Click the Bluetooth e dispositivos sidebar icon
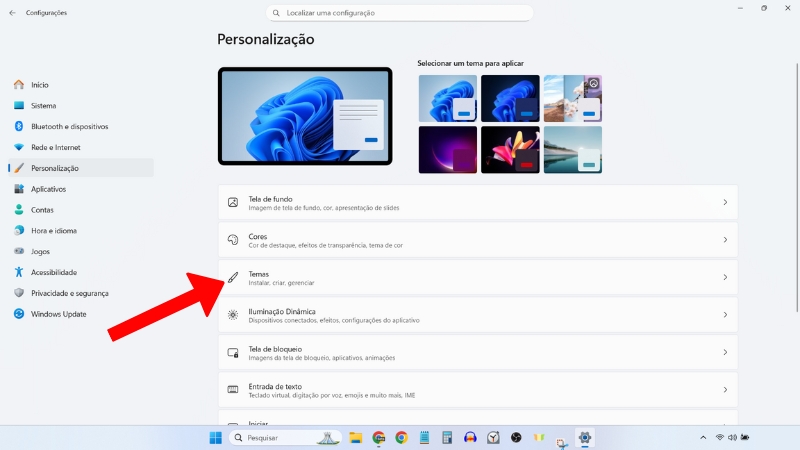800x450 pixels. click(x=19, y=127)
